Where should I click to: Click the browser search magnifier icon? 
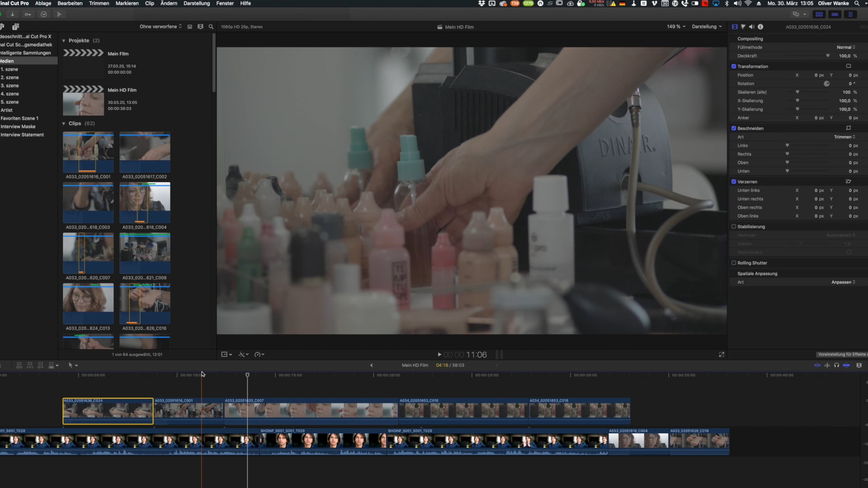(x=211, y=27)
